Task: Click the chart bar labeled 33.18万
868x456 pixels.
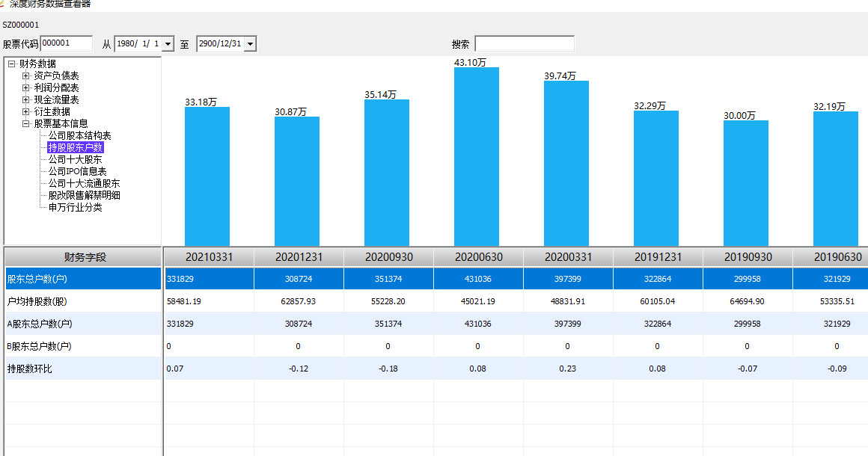Action: click(x=207, y=177)
